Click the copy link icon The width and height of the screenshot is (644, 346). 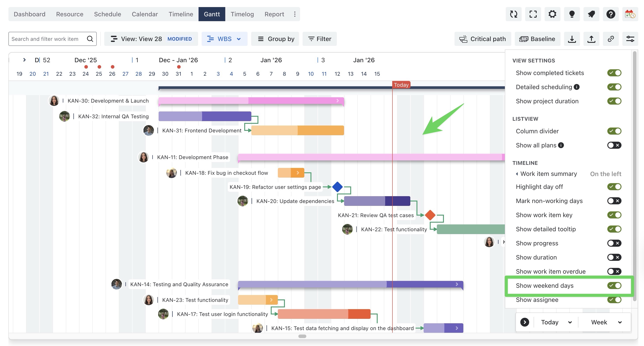610,39
